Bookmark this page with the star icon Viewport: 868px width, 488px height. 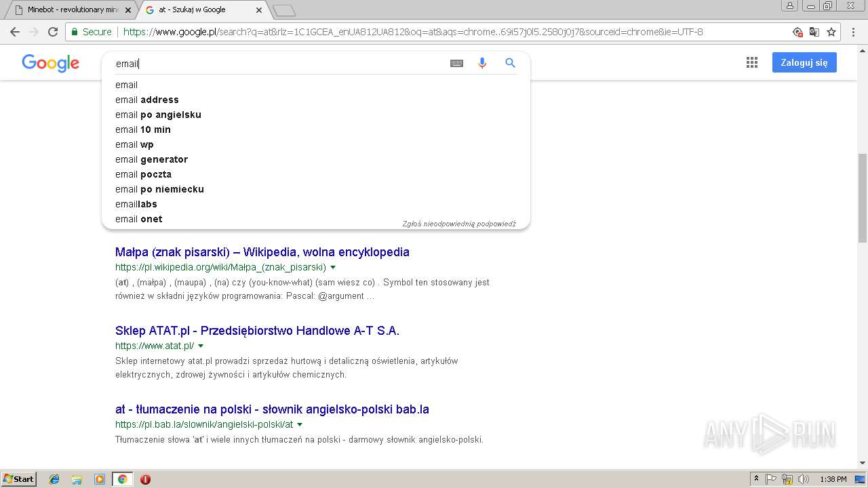coord(831,32)
